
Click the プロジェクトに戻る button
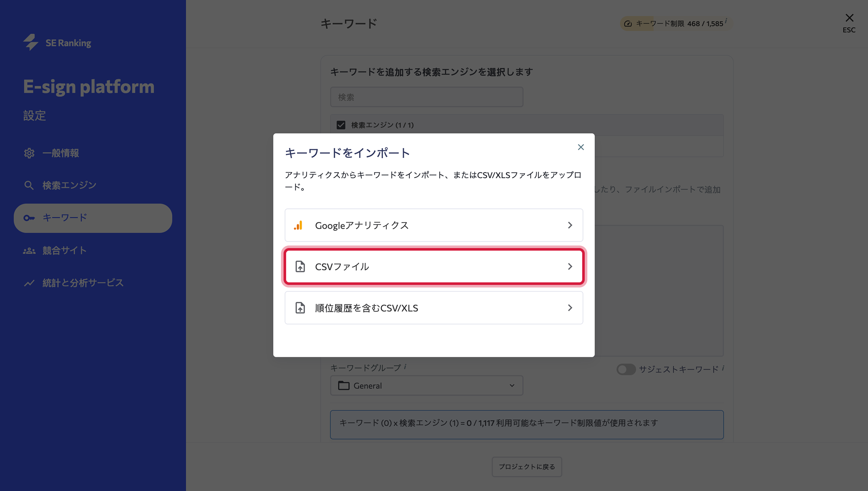[x=527, y=467]
